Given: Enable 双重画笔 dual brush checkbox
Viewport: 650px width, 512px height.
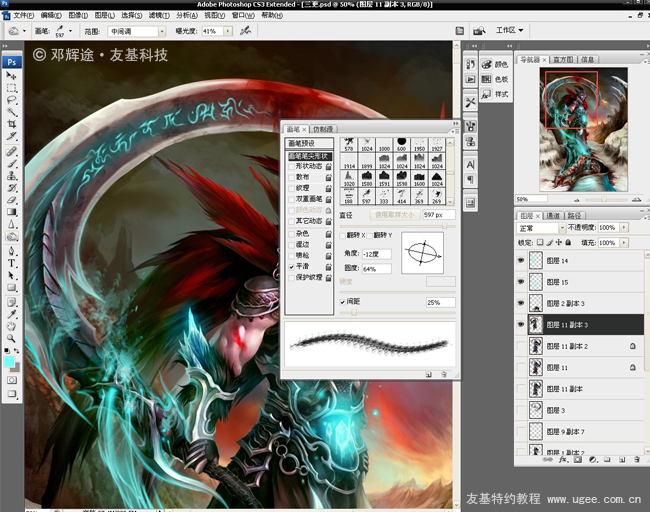Looking at the screenshot, I should point(291,199).
